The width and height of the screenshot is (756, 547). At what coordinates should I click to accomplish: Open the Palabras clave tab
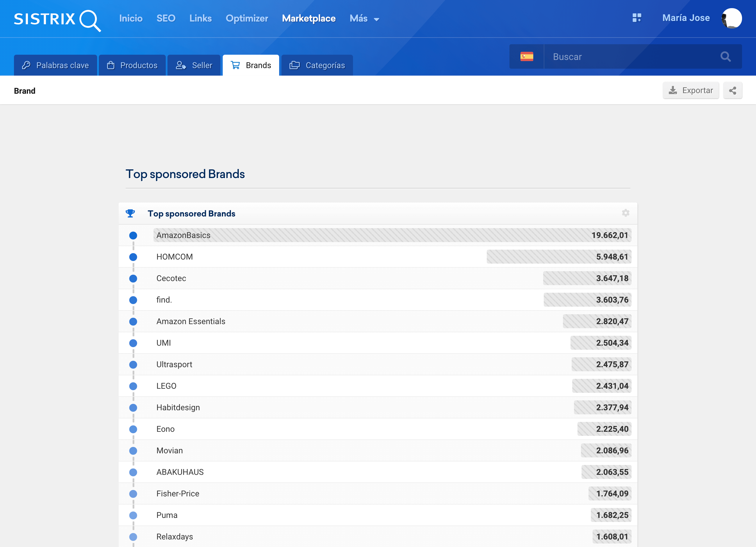[56, 65]
